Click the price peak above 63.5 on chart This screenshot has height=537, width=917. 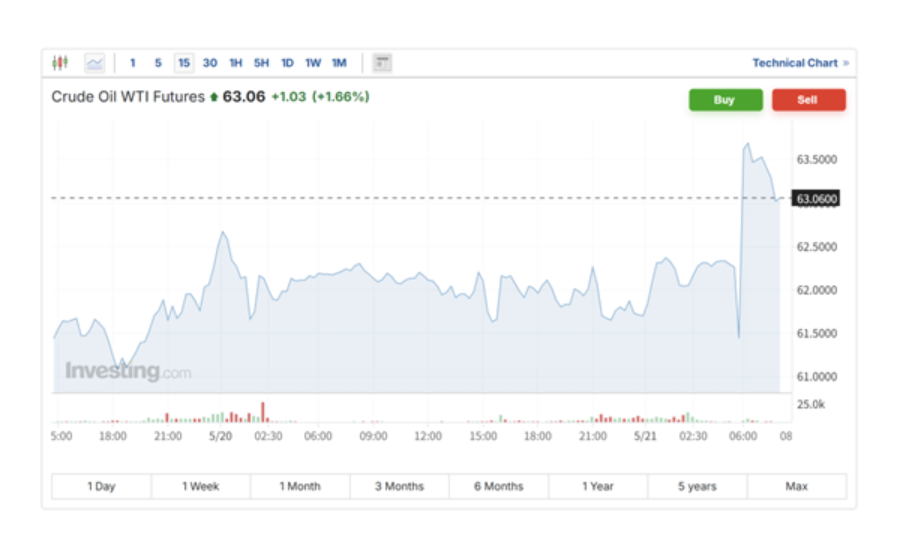(x=747, y=144)
